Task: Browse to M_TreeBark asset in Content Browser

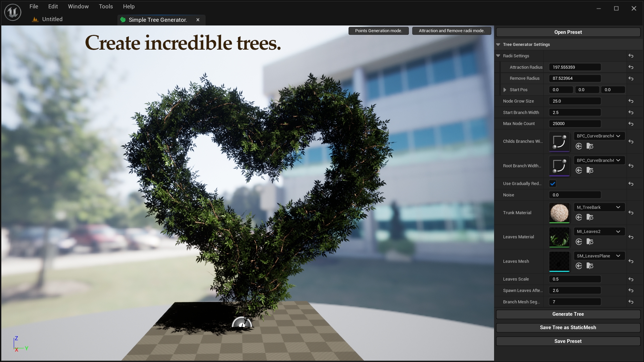Action: (x=590, y=217)
